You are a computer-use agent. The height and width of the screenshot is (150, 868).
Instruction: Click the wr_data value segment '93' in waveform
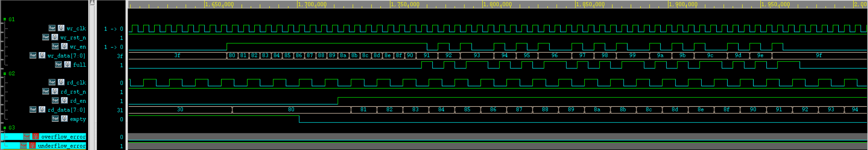pyautogui.click(x=477, y=55)
